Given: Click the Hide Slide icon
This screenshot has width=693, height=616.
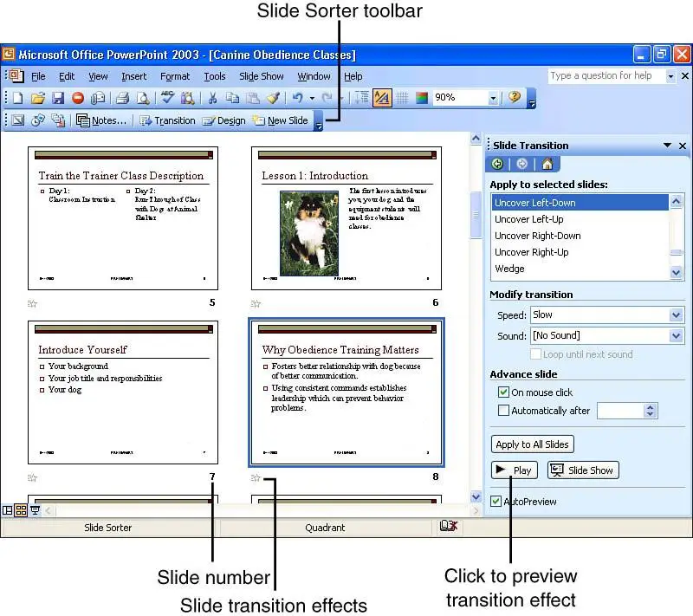Looking at the screenshot, I should tap(17, 120).
